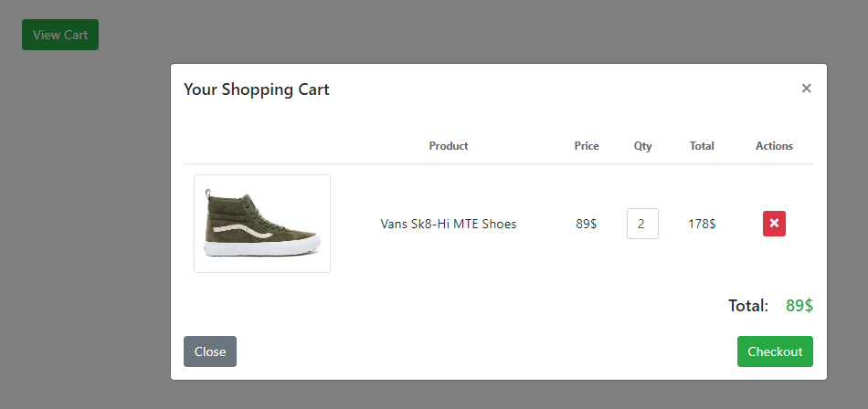
Task: Open the View Cart button
Action: tap(60, 35)
